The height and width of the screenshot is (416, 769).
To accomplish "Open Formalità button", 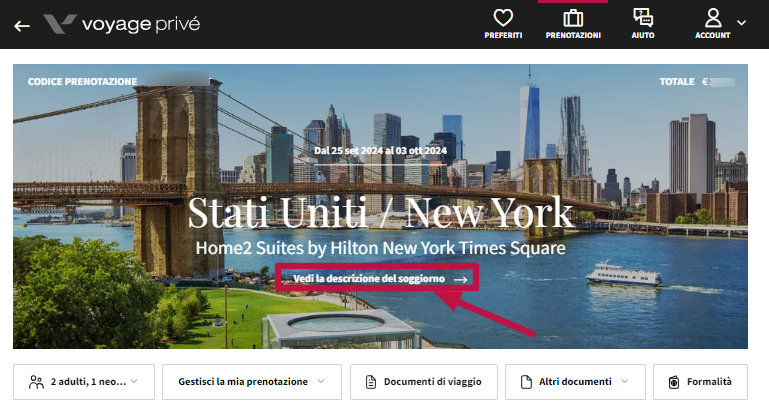I will point(700,382).
